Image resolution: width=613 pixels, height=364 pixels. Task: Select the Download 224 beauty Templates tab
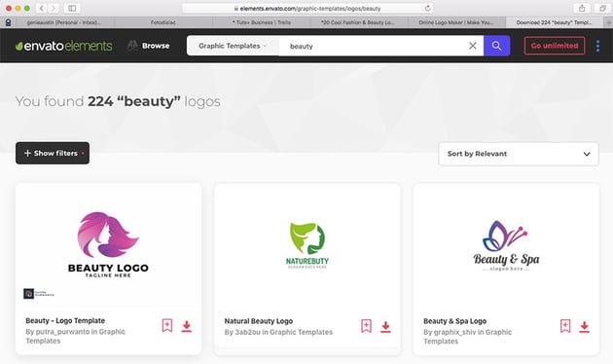pyautogui.click(x=554, y=22)
